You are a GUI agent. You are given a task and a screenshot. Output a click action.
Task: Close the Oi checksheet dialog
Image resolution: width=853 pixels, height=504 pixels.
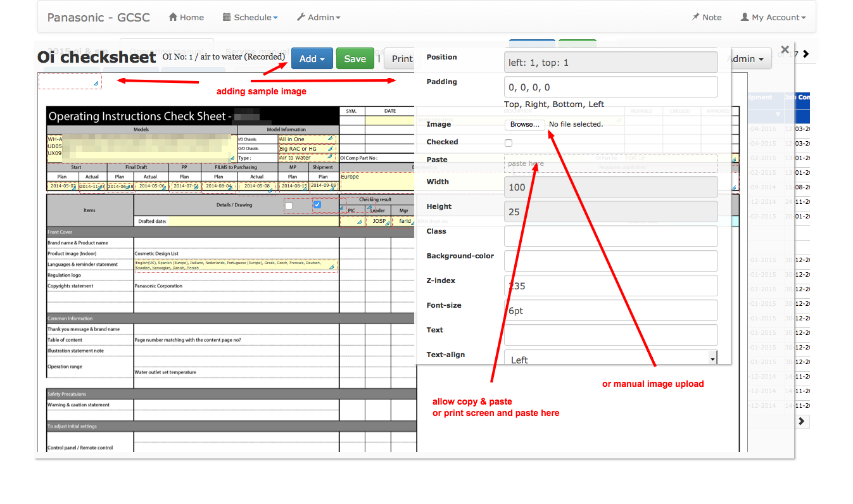pos(785,49)
